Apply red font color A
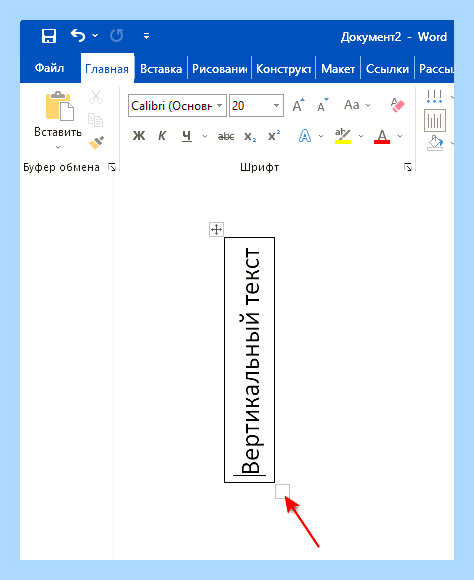474x580 pixels. 382,136
